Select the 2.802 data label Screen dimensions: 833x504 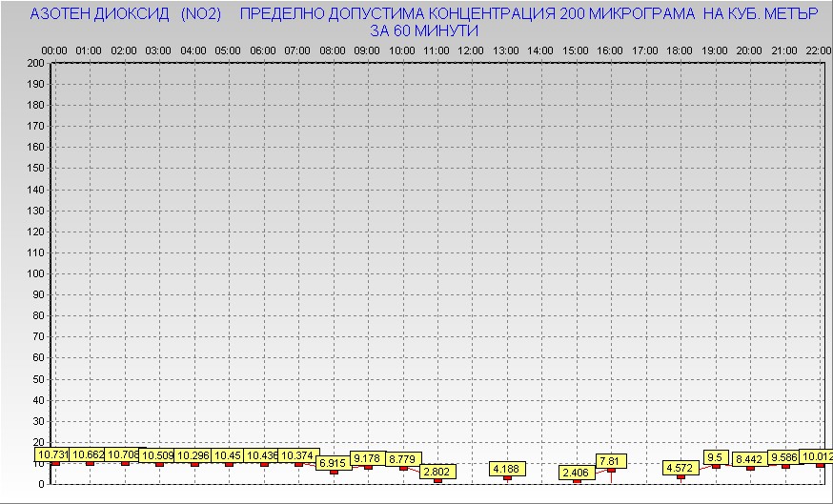point(437,472)
